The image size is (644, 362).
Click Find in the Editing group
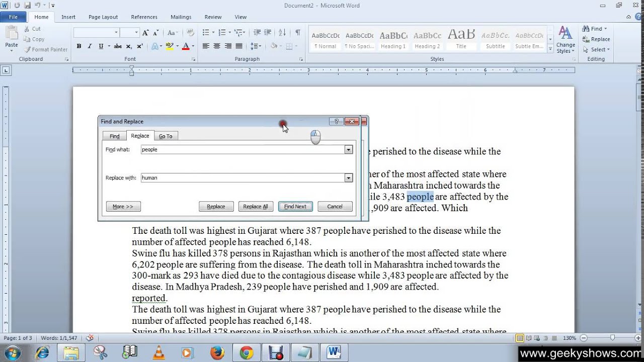(x=594, y=29)
